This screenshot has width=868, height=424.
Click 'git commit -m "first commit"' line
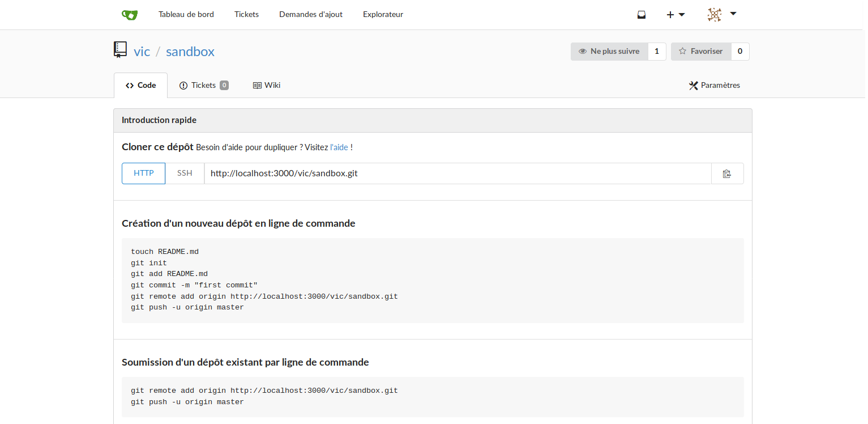(x=194, y=285)
